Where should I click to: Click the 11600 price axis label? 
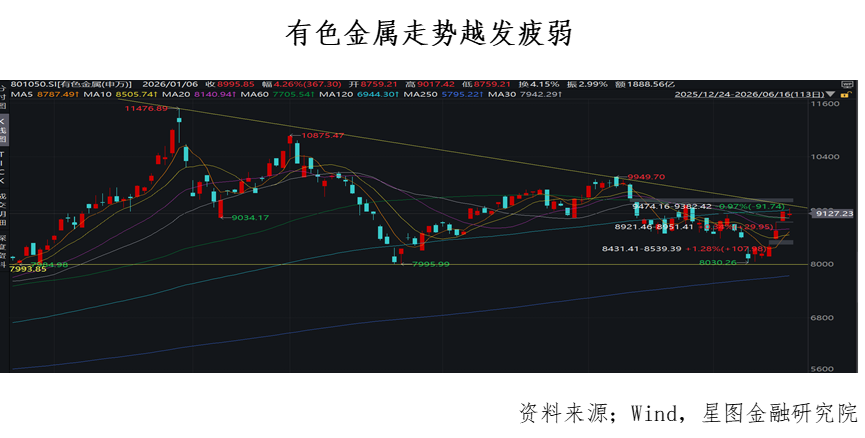(x=825, y=104)
